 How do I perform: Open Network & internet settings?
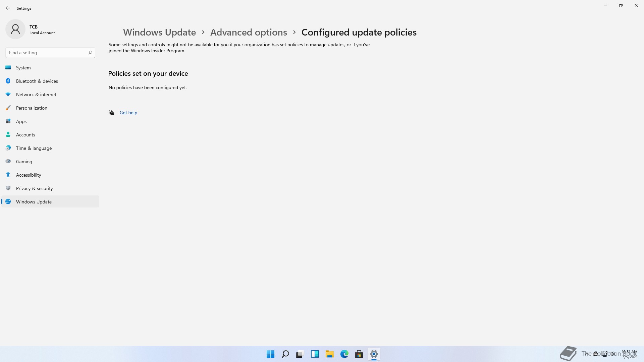pos(50,95)
